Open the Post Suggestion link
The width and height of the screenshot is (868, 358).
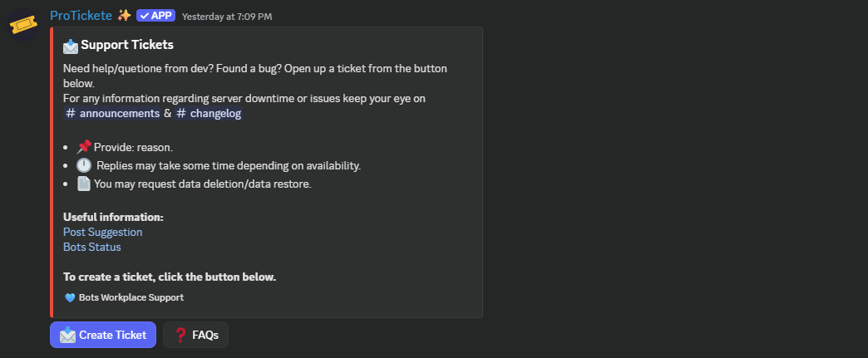[x=102, y=232]
